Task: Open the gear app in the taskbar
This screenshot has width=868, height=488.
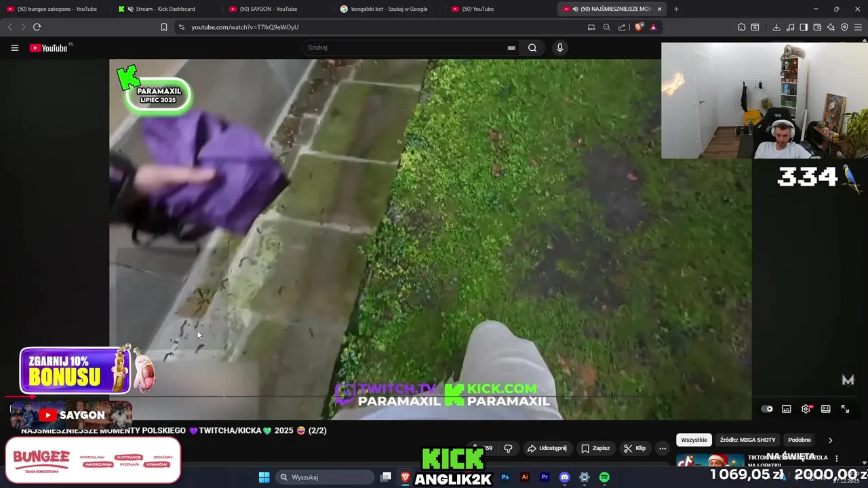Action: tap(584, 477)
